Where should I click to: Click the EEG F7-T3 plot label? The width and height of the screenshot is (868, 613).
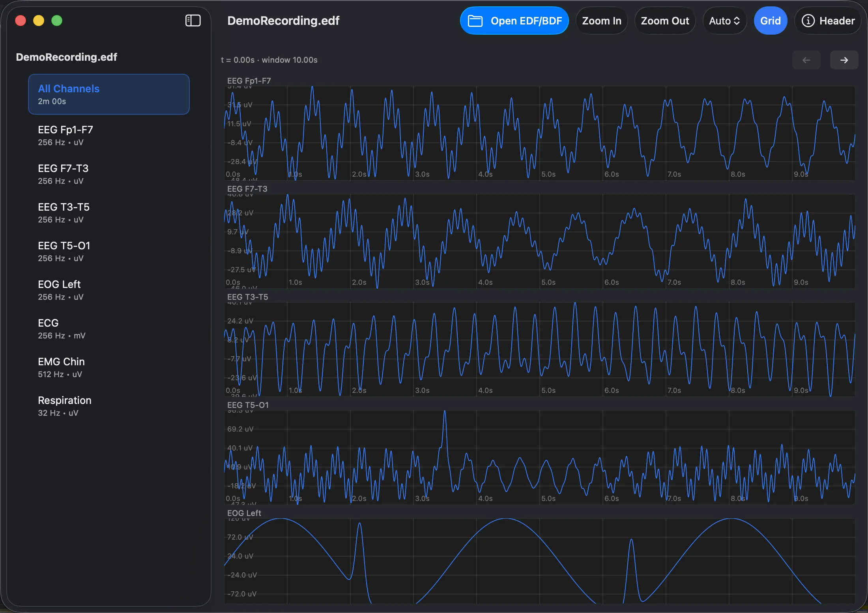click(x=247, y=189)
